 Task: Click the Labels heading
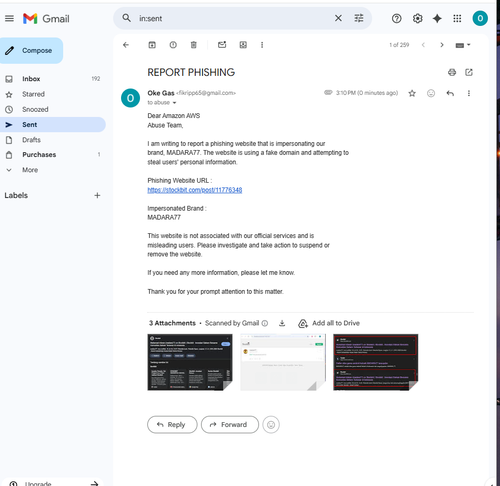point(16,195)
